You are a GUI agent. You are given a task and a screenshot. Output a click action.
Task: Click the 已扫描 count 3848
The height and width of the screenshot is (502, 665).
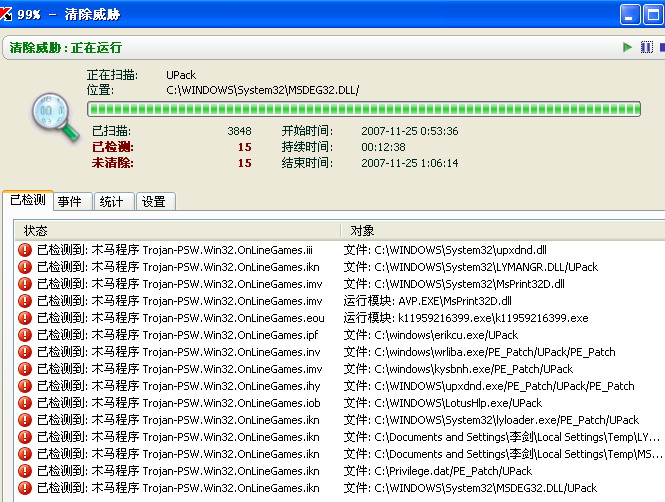coord(239,131)
